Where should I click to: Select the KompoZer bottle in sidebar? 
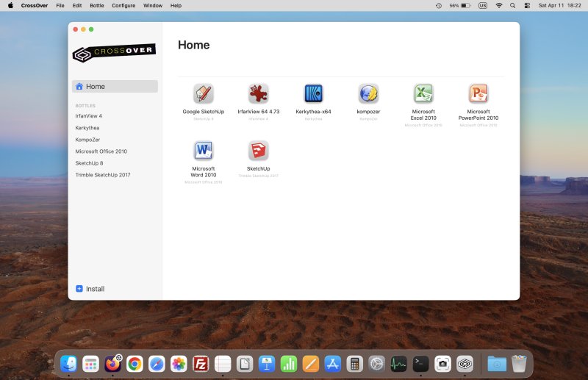coord(87,140)
